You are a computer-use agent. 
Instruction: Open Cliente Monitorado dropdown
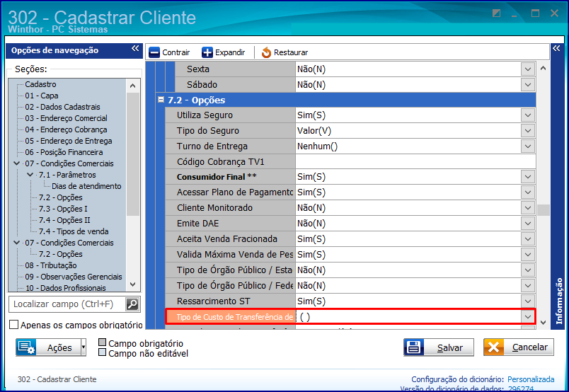(528, 208)
